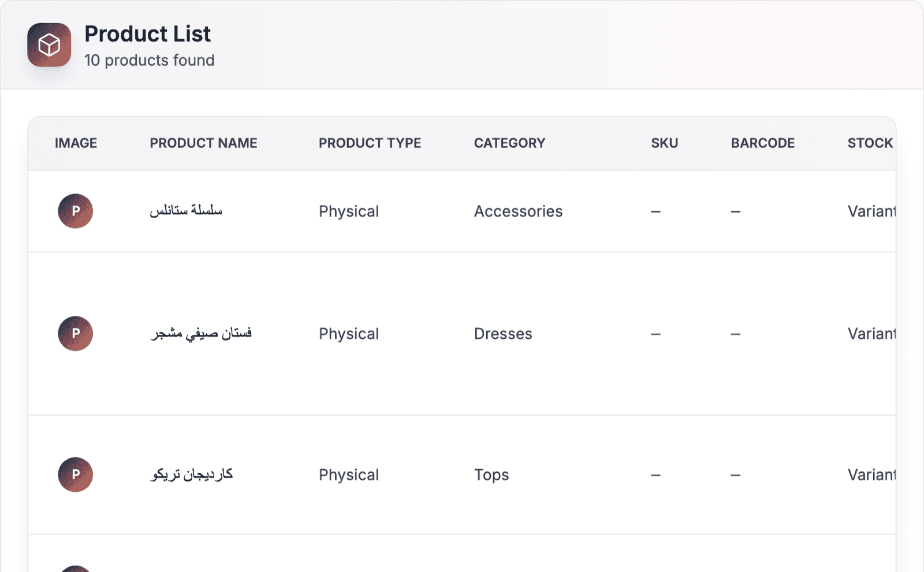The height and width of the screenshot is (572, 924).
Task: Click the Product List cube icon
Action: coord(49,45)
